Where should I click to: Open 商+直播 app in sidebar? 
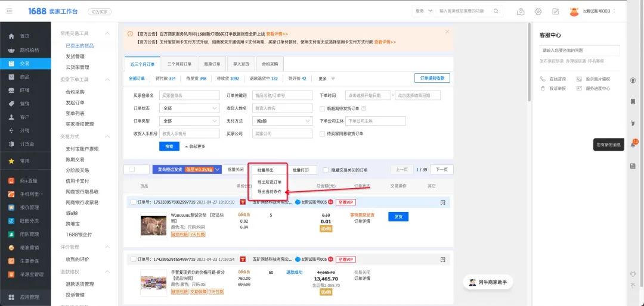24,180
